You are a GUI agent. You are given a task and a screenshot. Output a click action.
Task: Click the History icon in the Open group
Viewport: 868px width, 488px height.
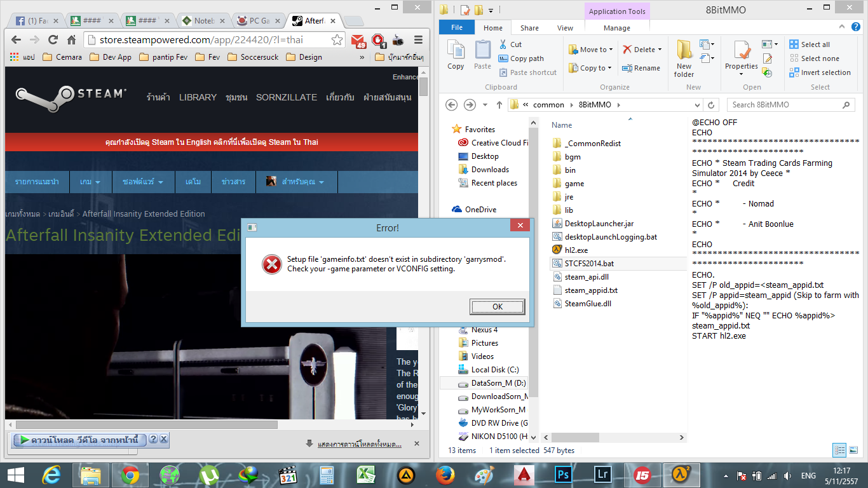767,72
